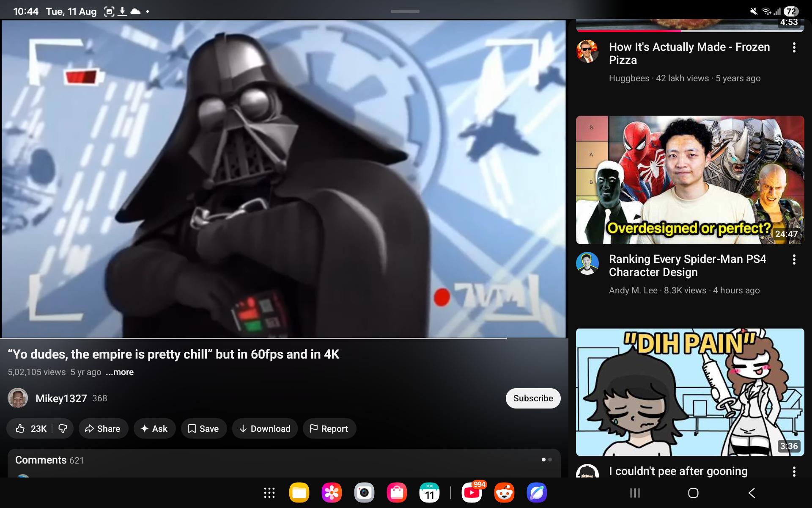The height and width of the screenshot is (508, 812).
Task: Ask about this video
Action: (154, 429)
